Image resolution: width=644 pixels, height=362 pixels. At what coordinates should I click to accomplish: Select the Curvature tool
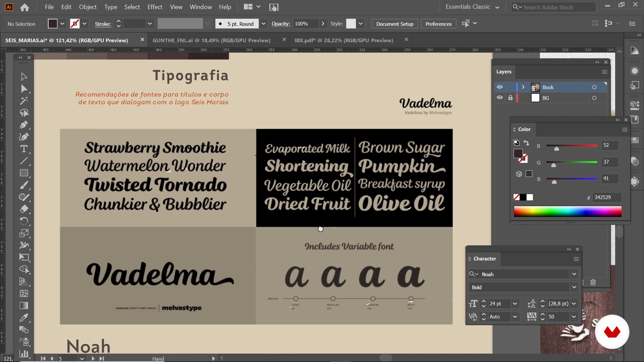tap(24, 137)
